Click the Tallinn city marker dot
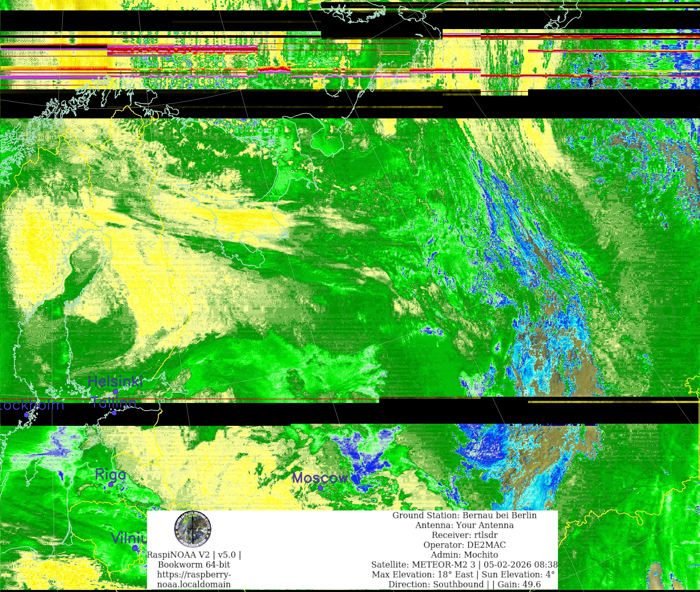This screenshot has width=700, height=592. pos(114,413)
